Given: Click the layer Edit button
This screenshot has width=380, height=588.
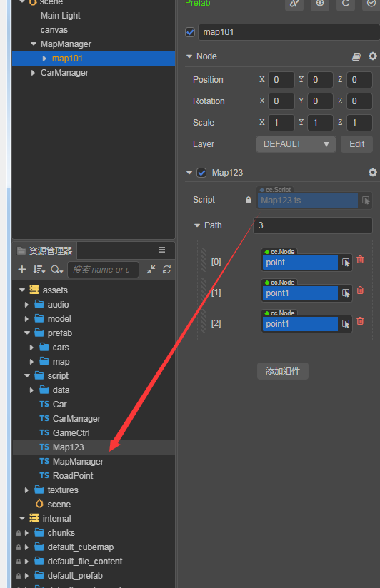Looking at the screenshot, I should 356,144.
